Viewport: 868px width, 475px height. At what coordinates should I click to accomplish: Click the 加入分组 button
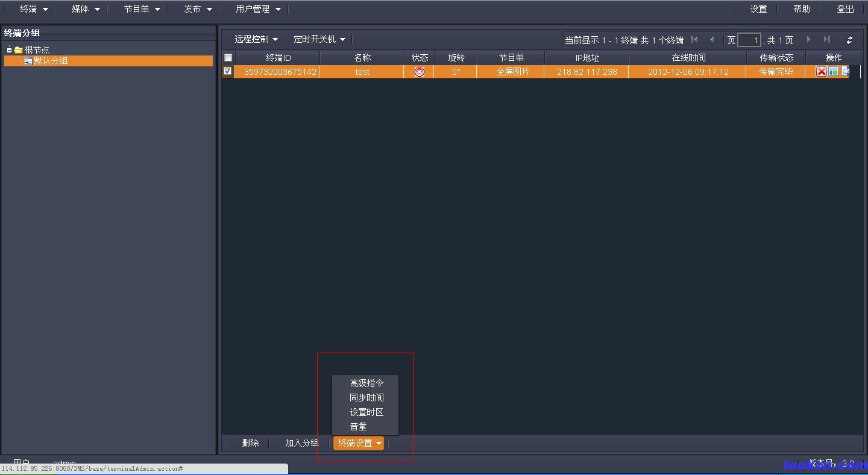pyautogui.click(x=302, y=443)
